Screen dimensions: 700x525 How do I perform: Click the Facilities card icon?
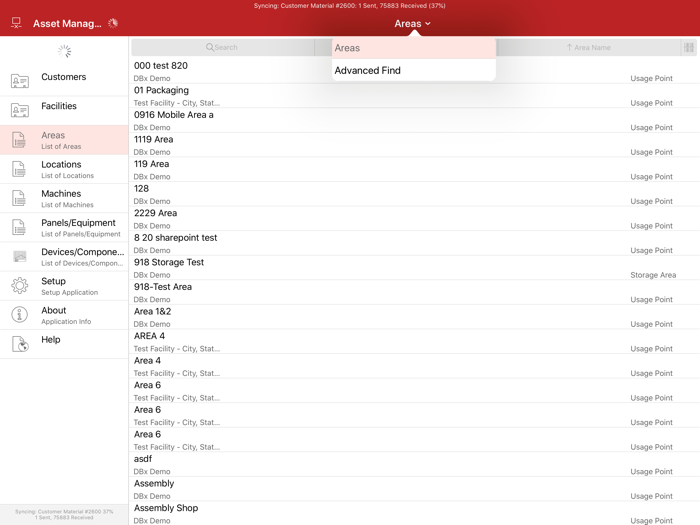coord(20,110)
